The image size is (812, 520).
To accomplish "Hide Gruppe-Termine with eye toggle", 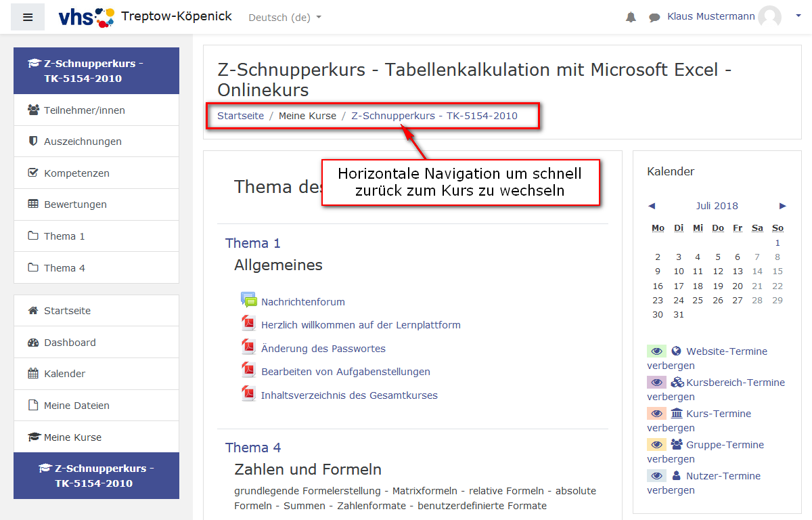I will (x=657, y=445).
